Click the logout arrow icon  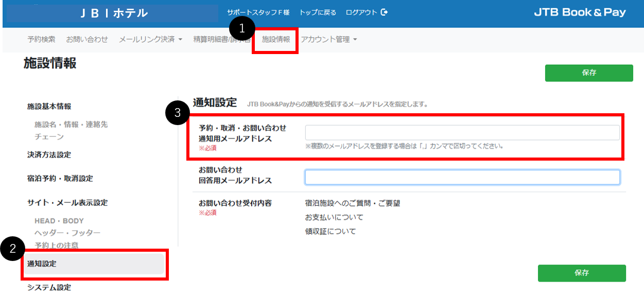pyautogui.click(x=384, y=12)
